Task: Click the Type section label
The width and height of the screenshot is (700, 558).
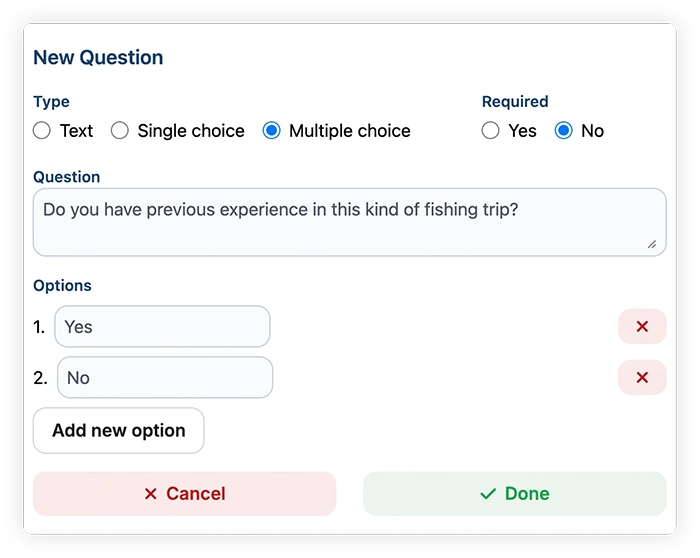Action: coord(51,102)
